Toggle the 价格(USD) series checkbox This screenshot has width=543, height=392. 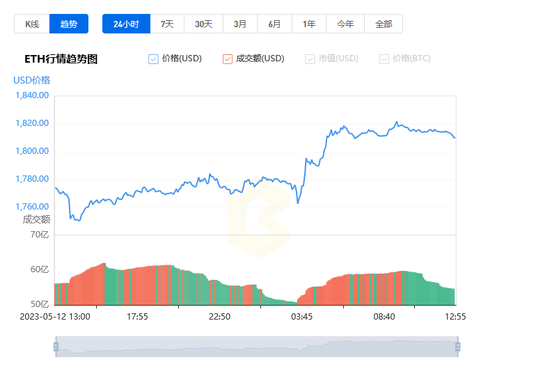153,59
